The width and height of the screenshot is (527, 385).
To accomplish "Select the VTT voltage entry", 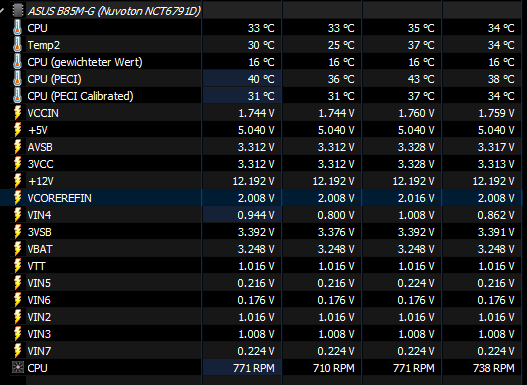I will (261, 266).
